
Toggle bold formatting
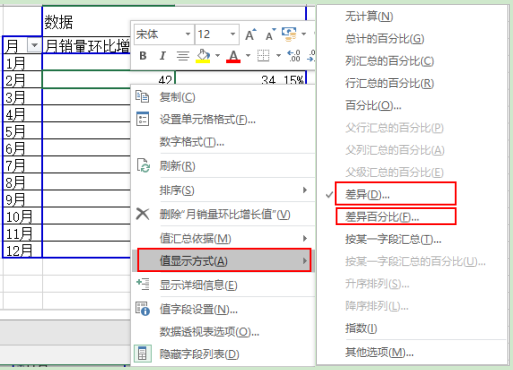143,56
